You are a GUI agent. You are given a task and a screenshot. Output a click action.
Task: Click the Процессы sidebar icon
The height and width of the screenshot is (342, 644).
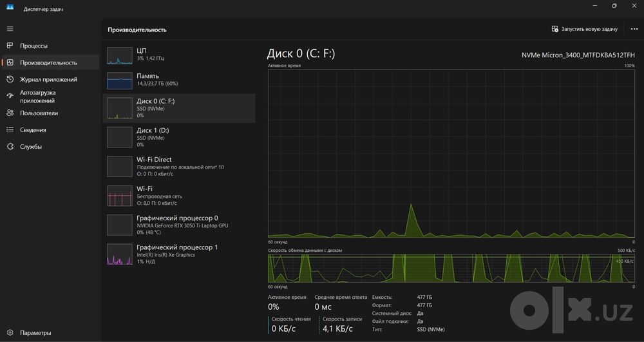pos(10,46)
